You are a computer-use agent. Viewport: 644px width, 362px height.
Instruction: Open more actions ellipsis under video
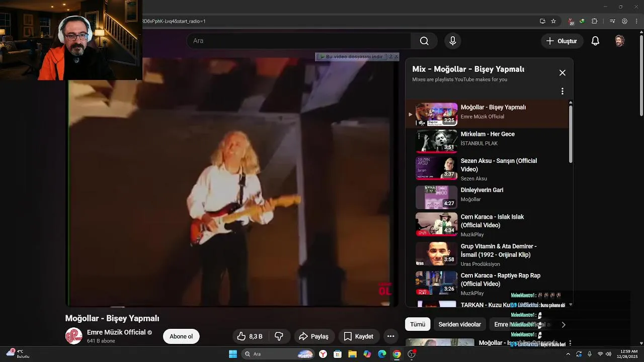tap(390, 336)
